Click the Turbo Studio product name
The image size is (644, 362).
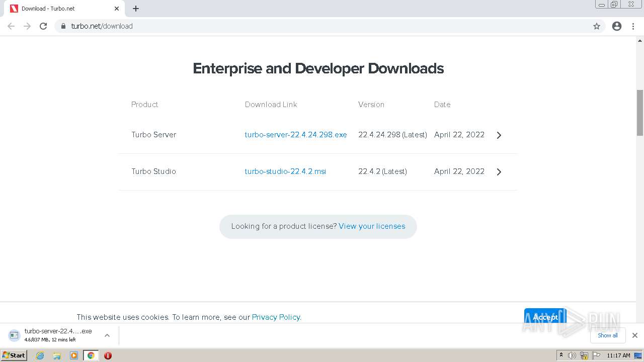click(153, 171)
